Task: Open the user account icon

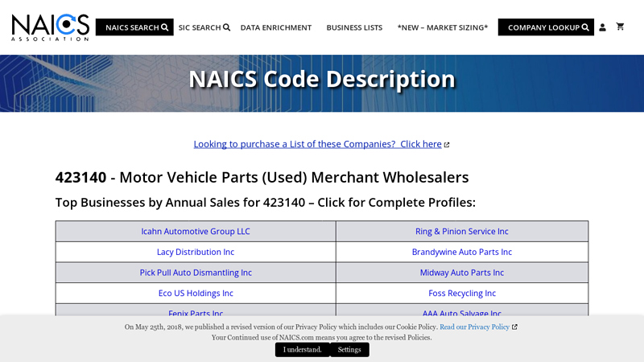Action: [602, 27]
